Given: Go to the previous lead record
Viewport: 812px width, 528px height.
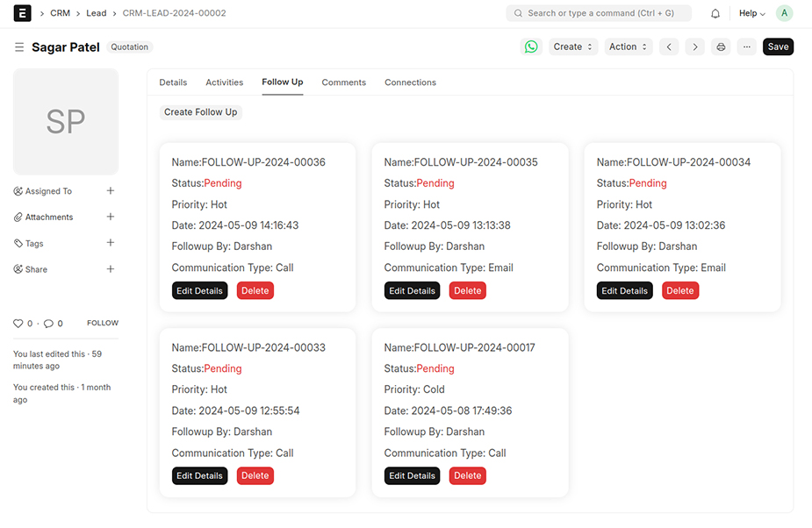Looking at the screenshot, I should [669, 46].
